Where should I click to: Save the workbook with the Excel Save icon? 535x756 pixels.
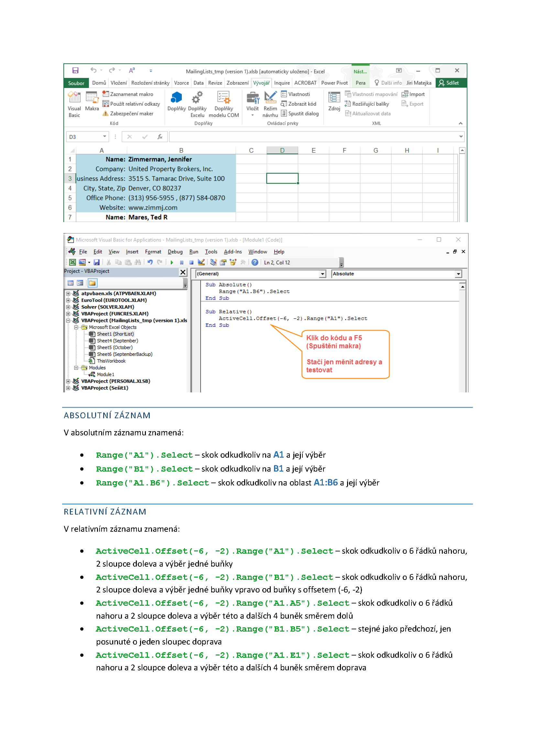click(75, 70)
